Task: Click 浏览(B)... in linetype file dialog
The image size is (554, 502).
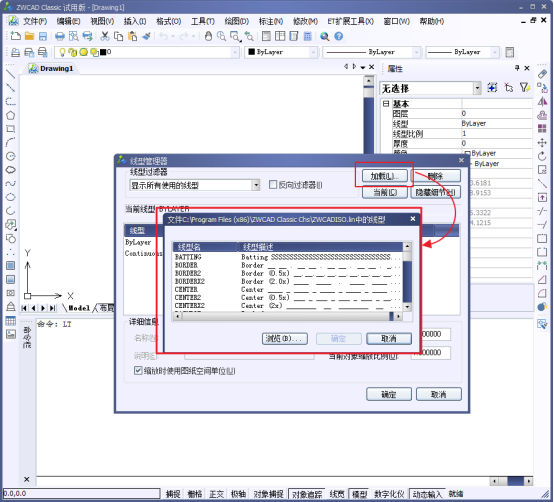Action: tap(284, 338)
